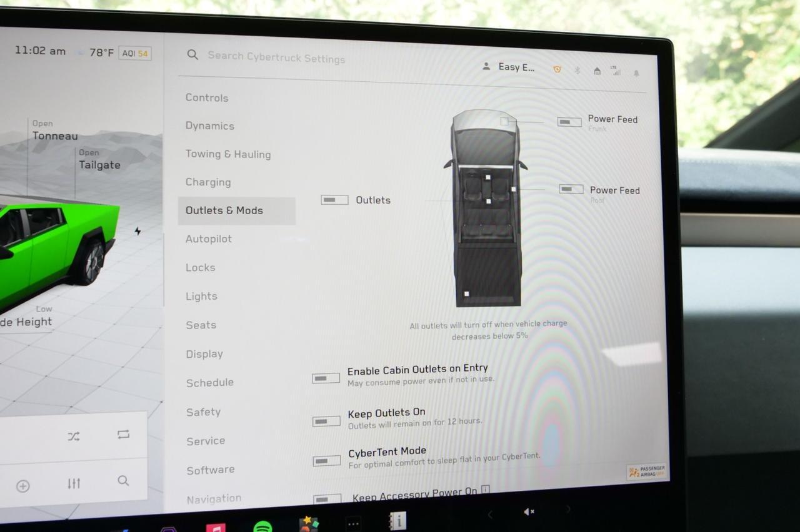The height and width of the screenshot is (532, 800).
Task: Open LTE signal status icon
Action: 616,71
